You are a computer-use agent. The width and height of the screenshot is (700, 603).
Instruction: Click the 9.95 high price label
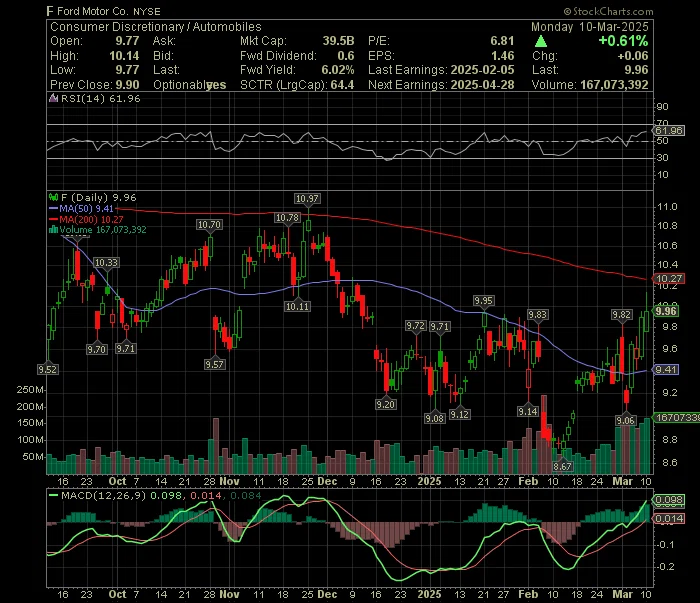(x=483, y=301)
